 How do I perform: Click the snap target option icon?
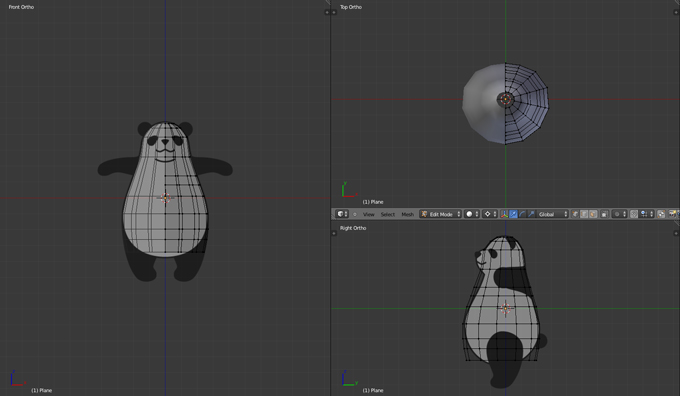click(661, 214)
